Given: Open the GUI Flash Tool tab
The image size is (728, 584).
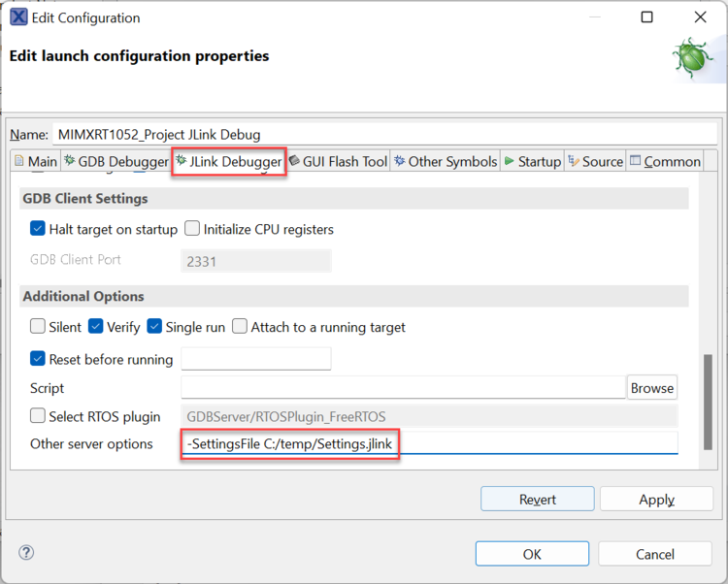Looking at the screenshot, I should [x=339, y=162].
